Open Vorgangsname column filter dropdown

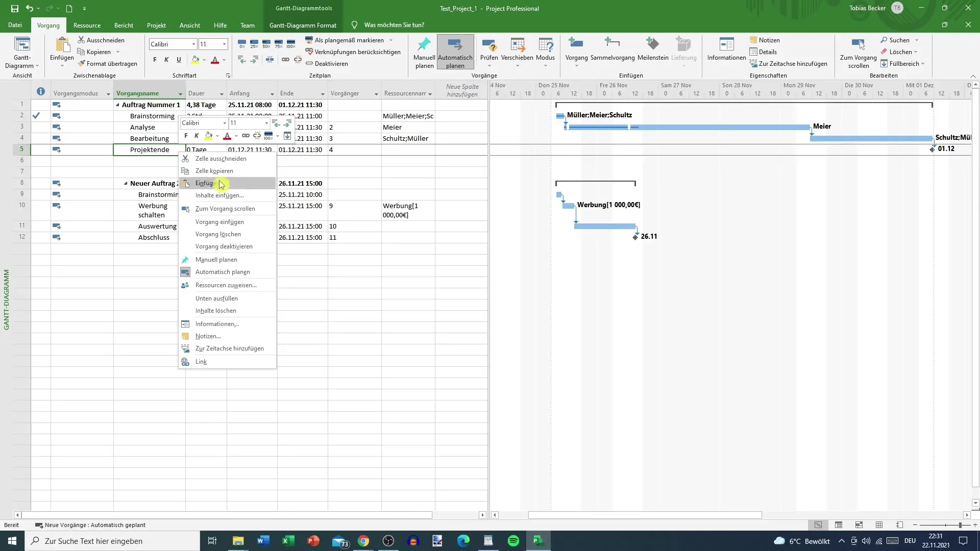point(180,94)
